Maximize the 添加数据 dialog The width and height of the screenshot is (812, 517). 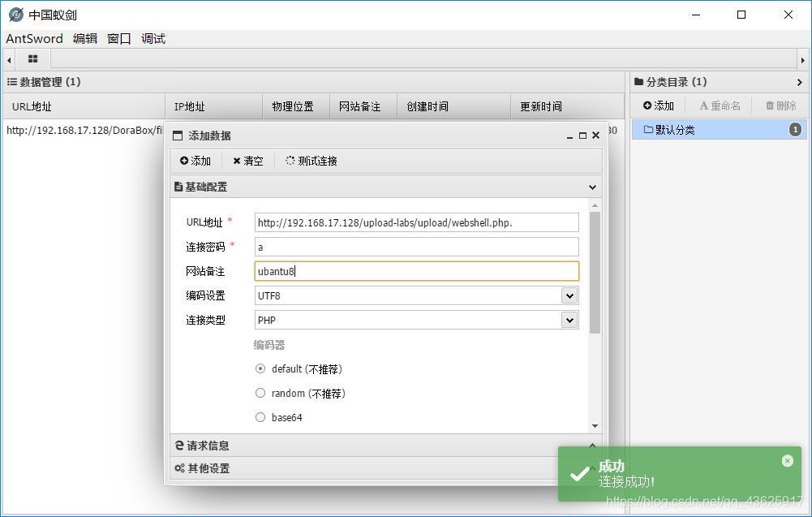point(582,136)
